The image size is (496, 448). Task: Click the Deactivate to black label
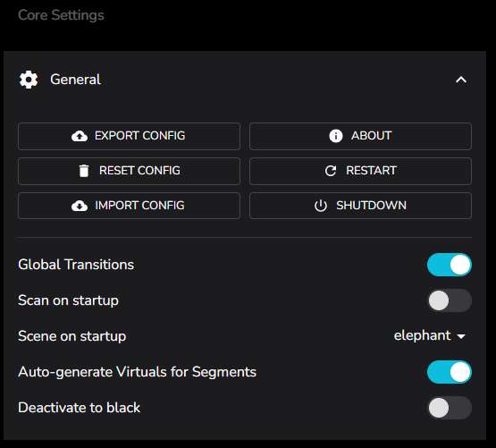point(79,408)
